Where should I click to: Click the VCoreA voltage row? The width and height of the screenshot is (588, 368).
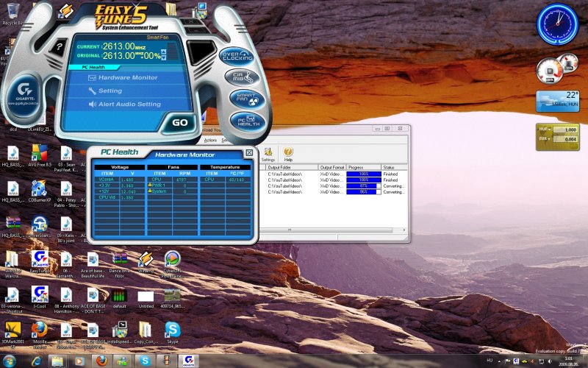119,180
